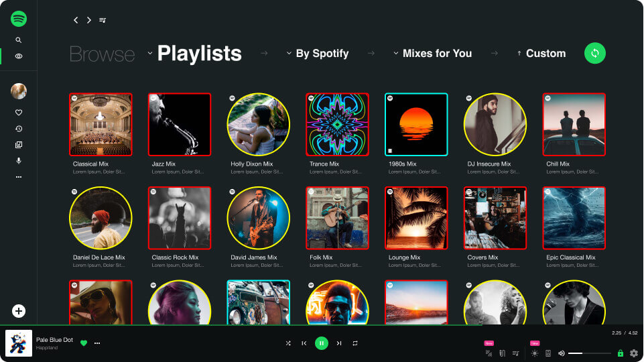Toggle repeat mode

pyautogui.click(x=355, y=343)
